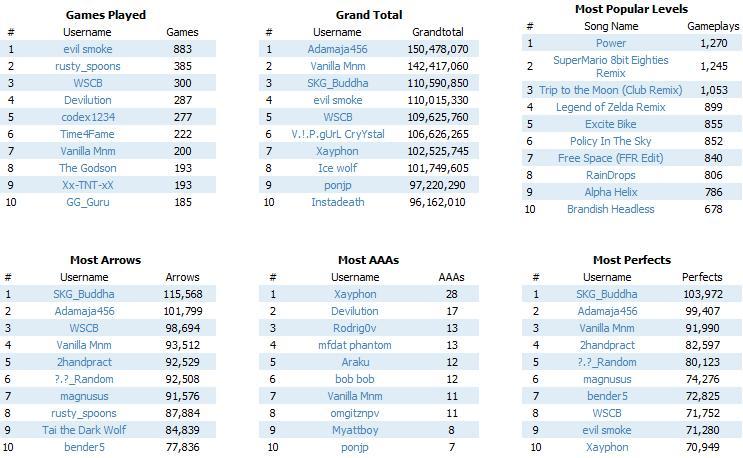The image size is (743, 458).
Task: Open mfdat phantom user link
Action: tap(355, 345)
